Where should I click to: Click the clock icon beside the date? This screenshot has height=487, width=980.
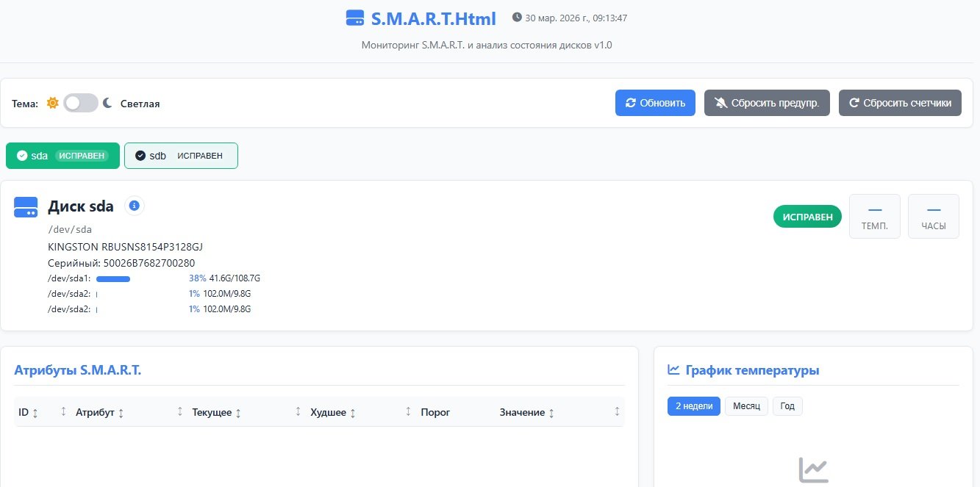[x=516, y=18]
